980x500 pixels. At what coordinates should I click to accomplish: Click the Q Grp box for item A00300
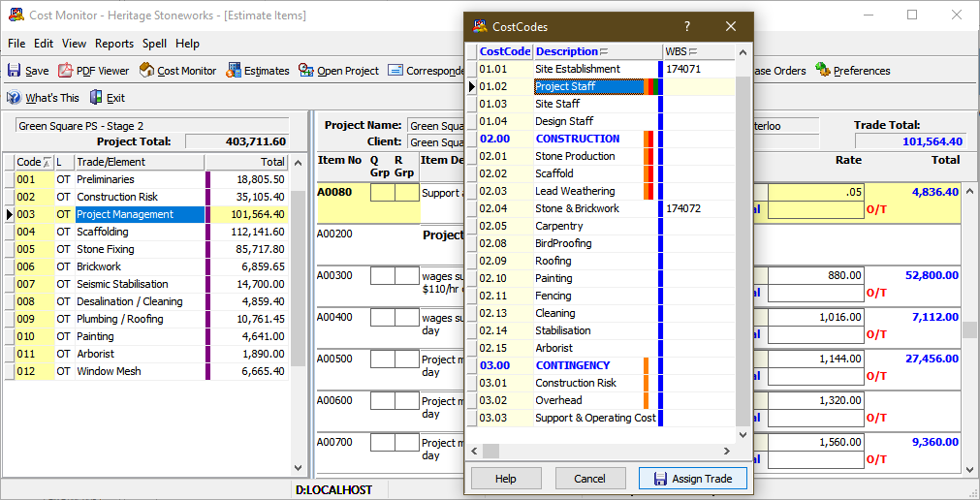click(x=383, y=275)
